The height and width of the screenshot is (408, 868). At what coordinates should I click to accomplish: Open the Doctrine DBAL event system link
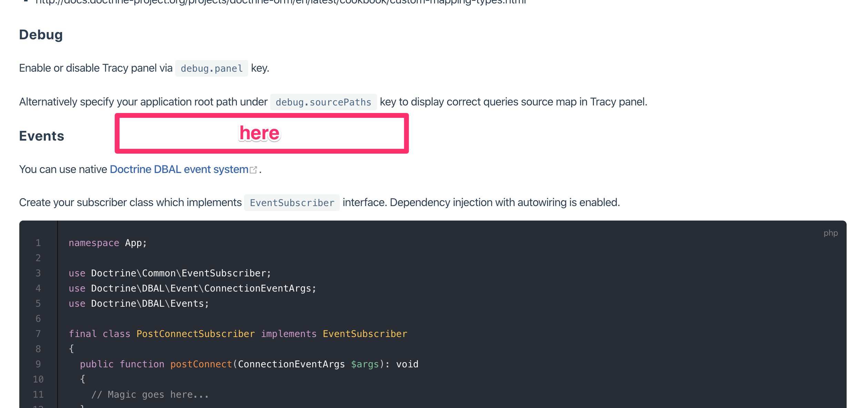[179, 169]
